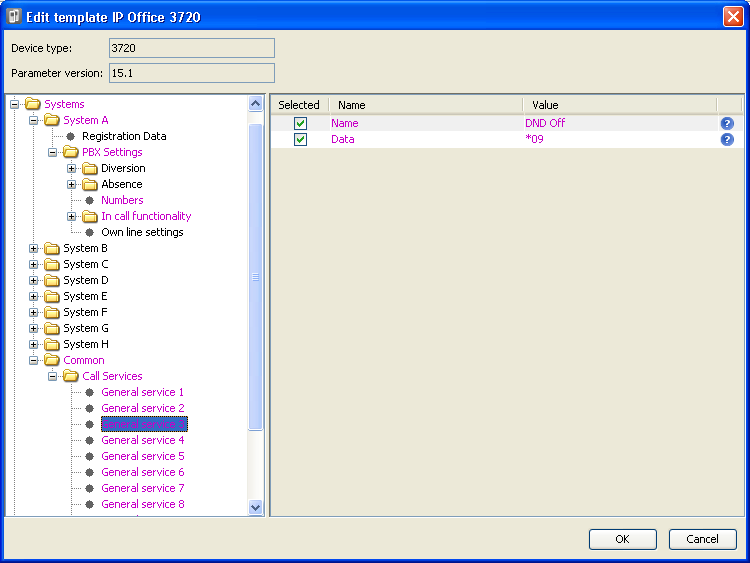The image size is (750, 563).
Task: Uncheck the Name parameter checkbox
Action: tap(300, 123)
